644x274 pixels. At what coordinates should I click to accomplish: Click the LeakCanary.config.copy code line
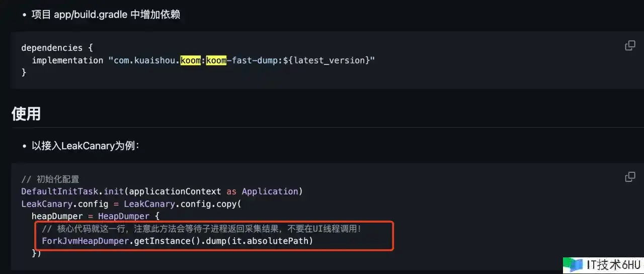[x=131, y=204]
